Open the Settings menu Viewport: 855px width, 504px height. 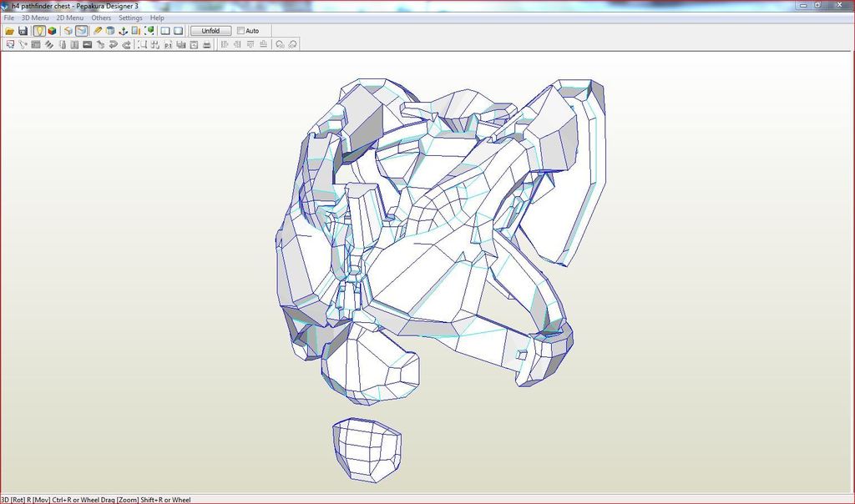point(130,18)
